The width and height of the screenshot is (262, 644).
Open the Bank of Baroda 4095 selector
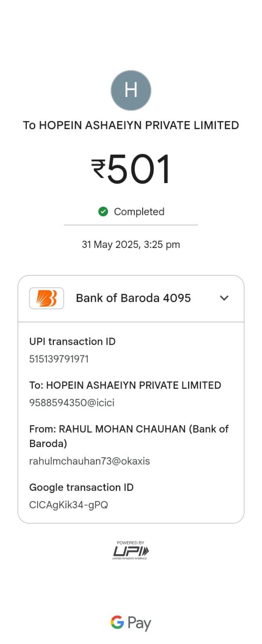[131, 299]
